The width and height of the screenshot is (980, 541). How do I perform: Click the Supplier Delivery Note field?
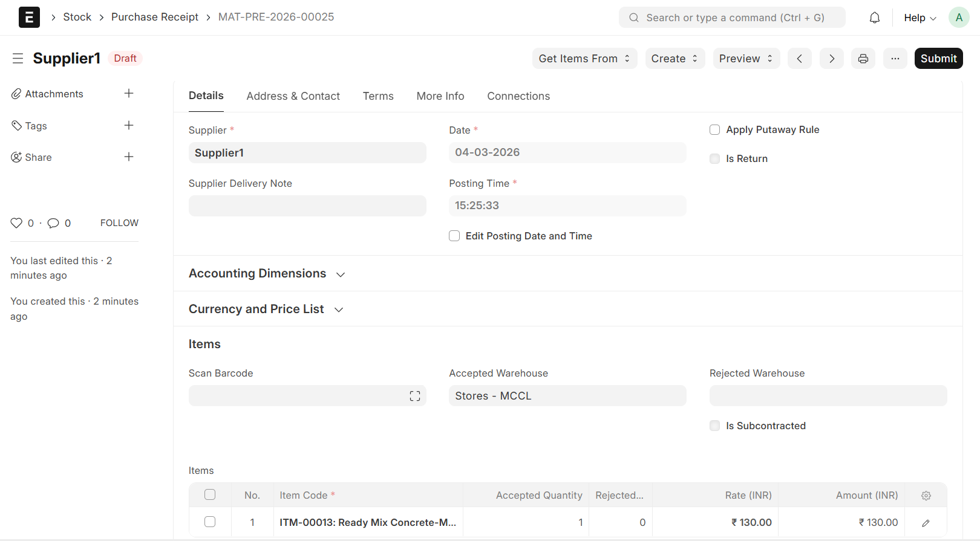click(307, 206)
